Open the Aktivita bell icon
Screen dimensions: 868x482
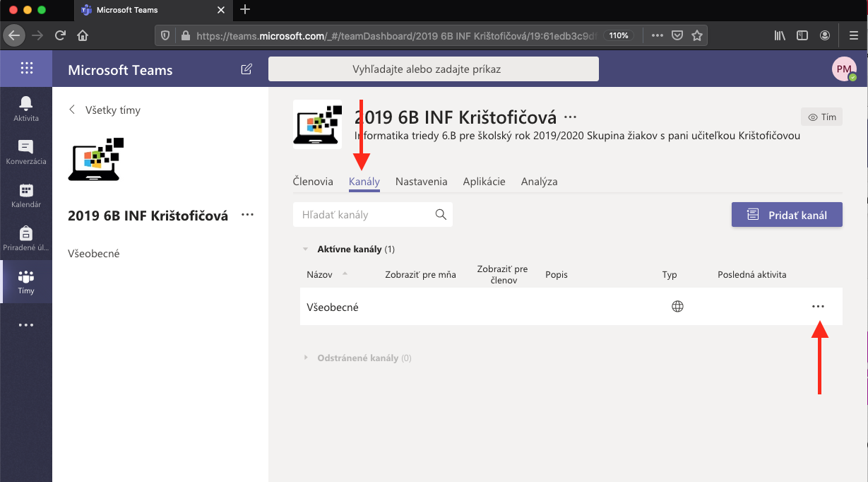point(26,109)
